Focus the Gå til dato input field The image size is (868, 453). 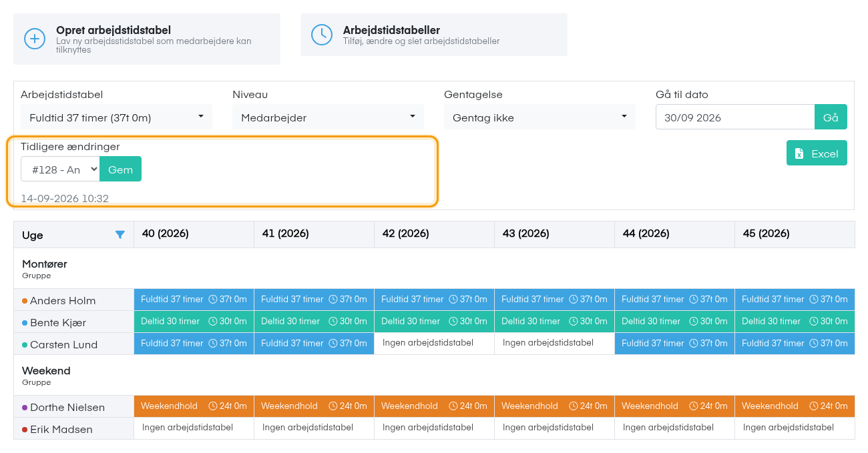[x=735, y=117]
